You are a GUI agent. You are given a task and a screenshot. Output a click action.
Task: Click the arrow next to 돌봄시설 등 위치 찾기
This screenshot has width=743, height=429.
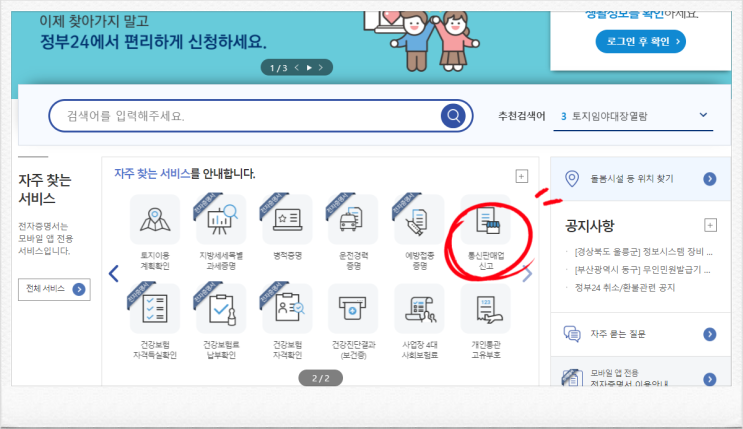[x=709, y=179]
